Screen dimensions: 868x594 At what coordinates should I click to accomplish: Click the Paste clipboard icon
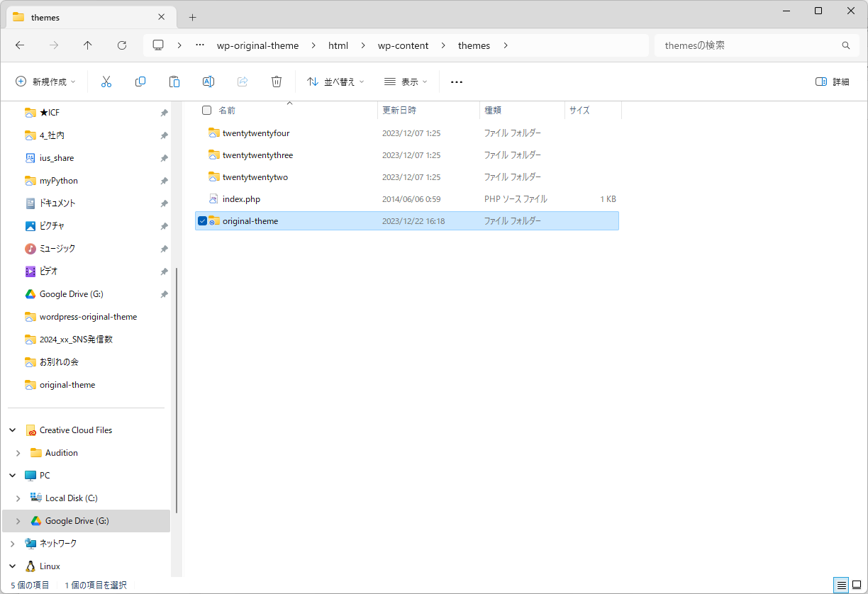click(174, 82)
